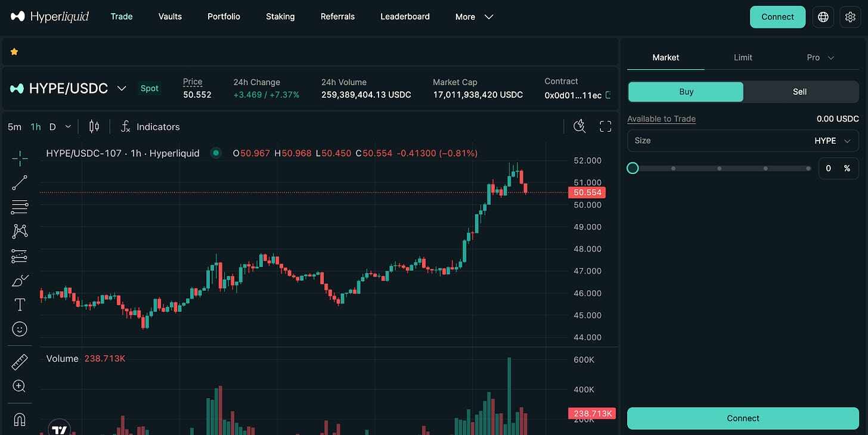Switch to the Limit order tab

pos(742,57)
